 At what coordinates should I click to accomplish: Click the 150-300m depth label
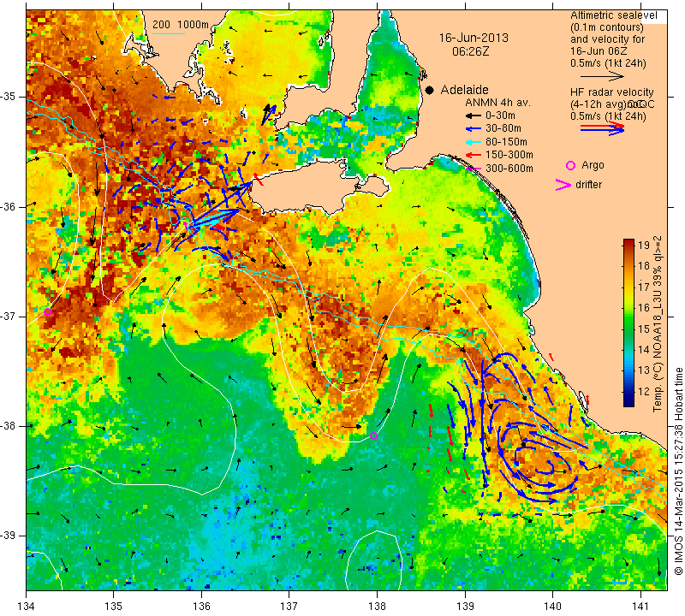pos(509,155)
